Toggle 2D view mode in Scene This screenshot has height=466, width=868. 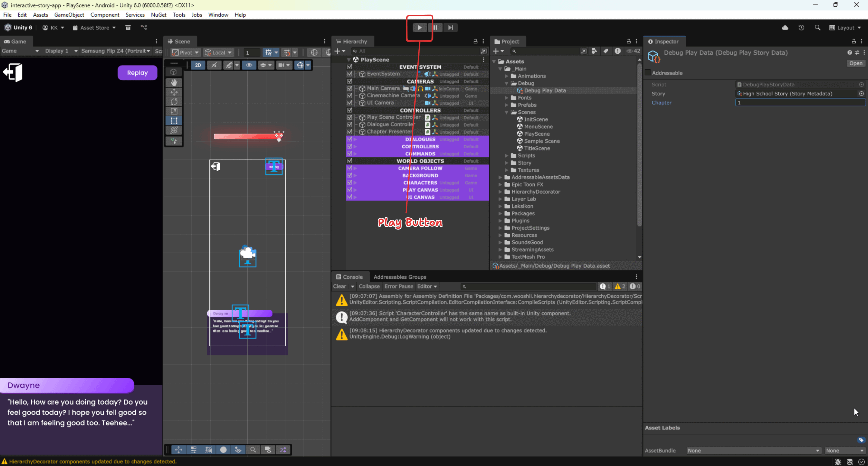point(198,65)
